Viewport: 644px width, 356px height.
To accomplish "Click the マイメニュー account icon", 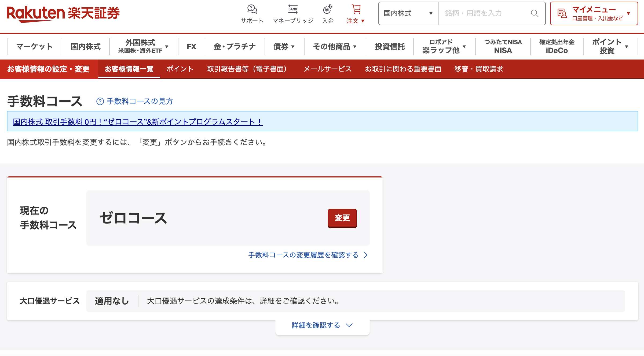I will point(562,13).
